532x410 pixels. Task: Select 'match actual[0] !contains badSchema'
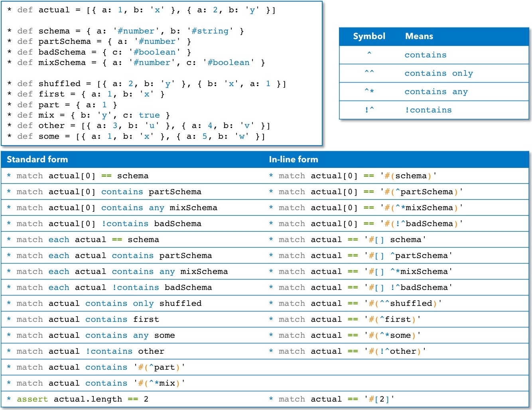click(x=104, y=224)
